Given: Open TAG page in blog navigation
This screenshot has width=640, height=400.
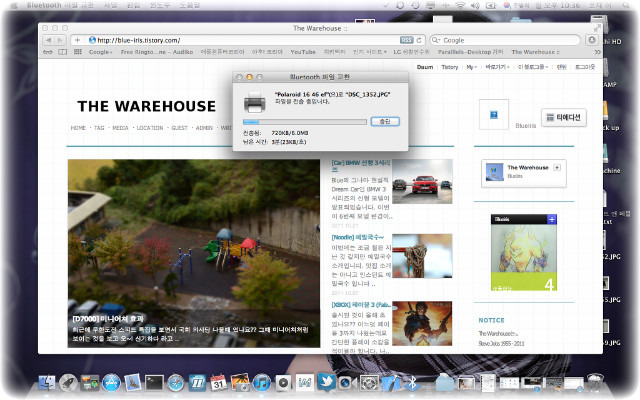Looking at the screenshot, I should click(x=99, y=128).
